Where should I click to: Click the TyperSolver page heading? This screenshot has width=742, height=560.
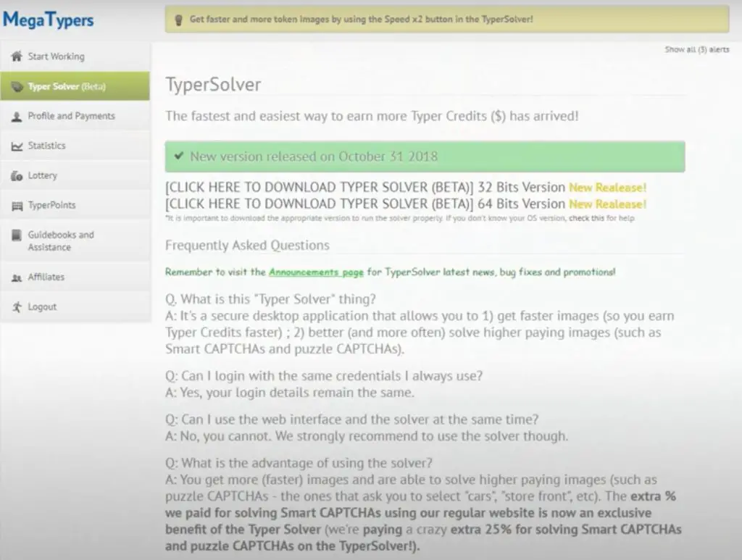click(x=213, y=85)
